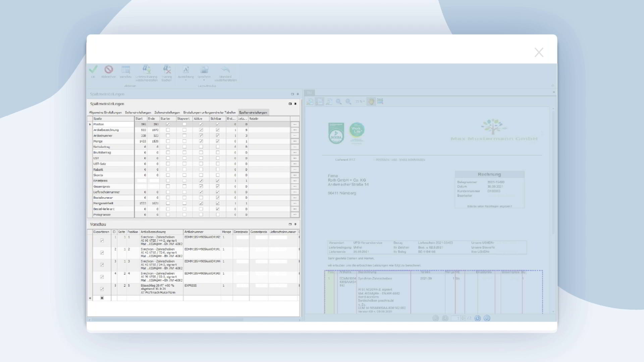Open the Vorschau preview table icon
This screenshot has width=644, height=362.
point(126,69)
